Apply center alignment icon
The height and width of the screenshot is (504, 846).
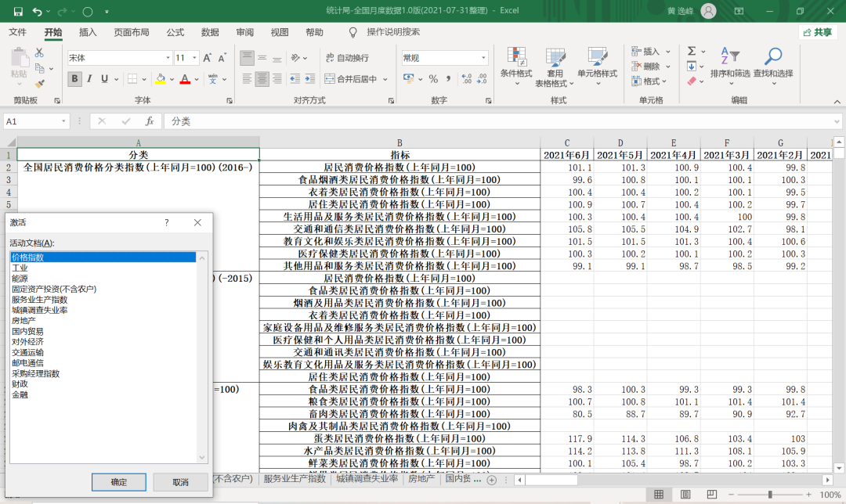point(261,78)
